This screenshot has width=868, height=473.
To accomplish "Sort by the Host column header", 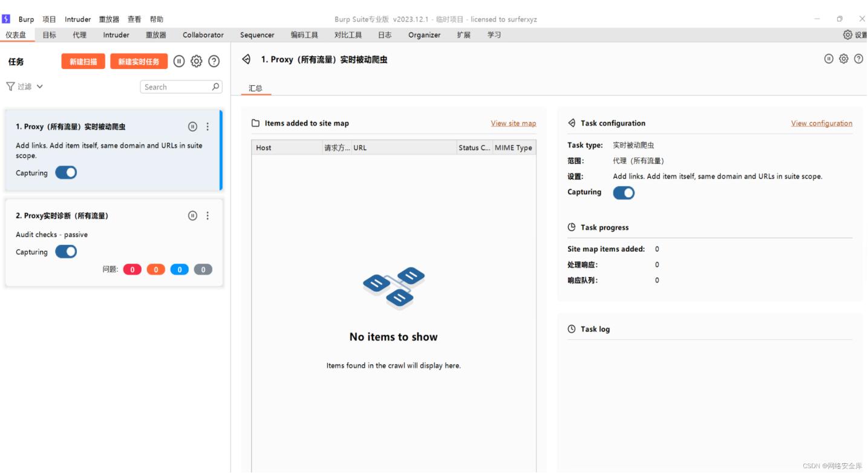I will [x=287, y=148].
